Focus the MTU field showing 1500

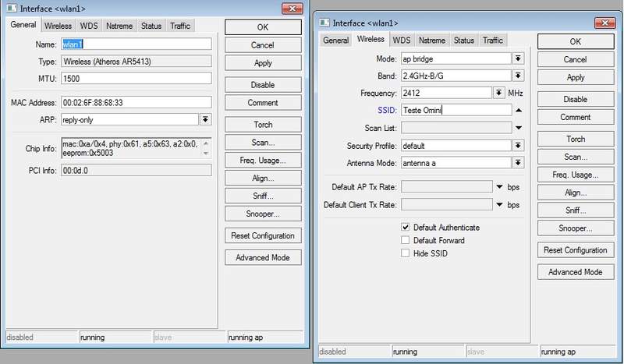(136, 79)
